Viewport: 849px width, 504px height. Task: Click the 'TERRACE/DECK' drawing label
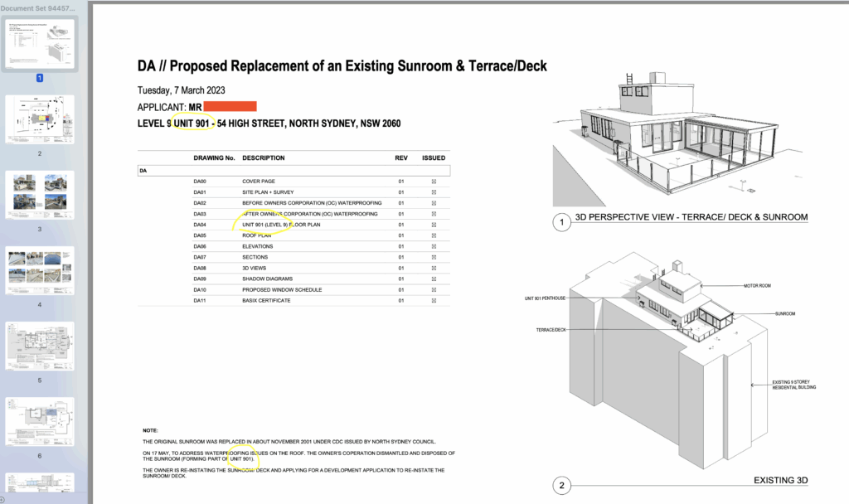551,330
